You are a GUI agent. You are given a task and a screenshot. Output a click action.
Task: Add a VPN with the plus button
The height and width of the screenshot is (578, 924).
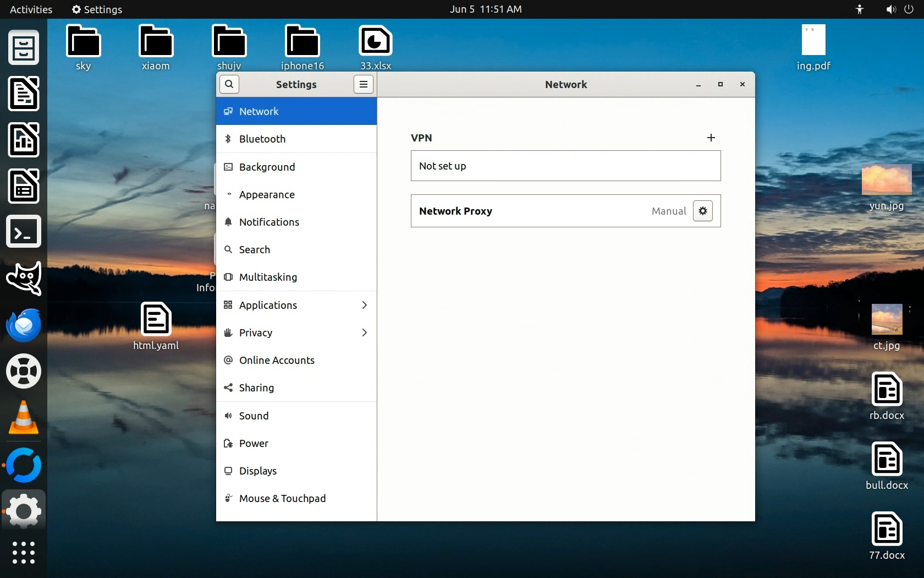[x=711, y=138]
